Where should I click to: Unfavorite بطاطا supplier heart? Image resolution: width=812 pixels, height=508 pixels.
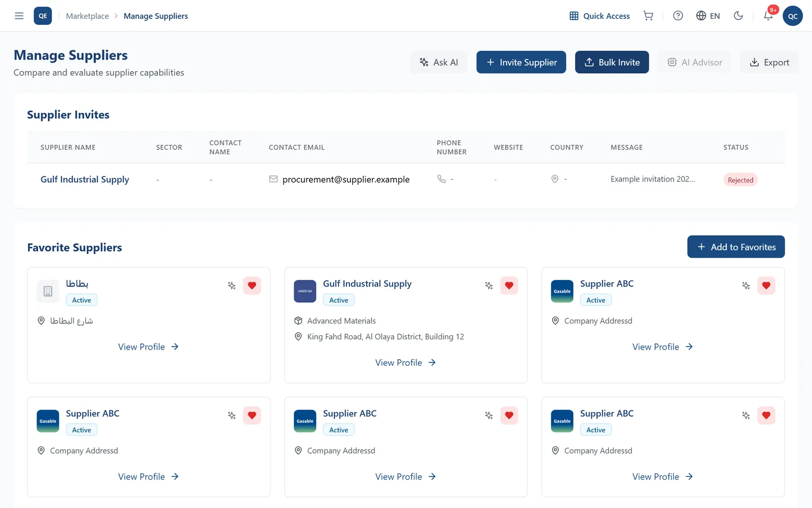[x=252, y=285]
